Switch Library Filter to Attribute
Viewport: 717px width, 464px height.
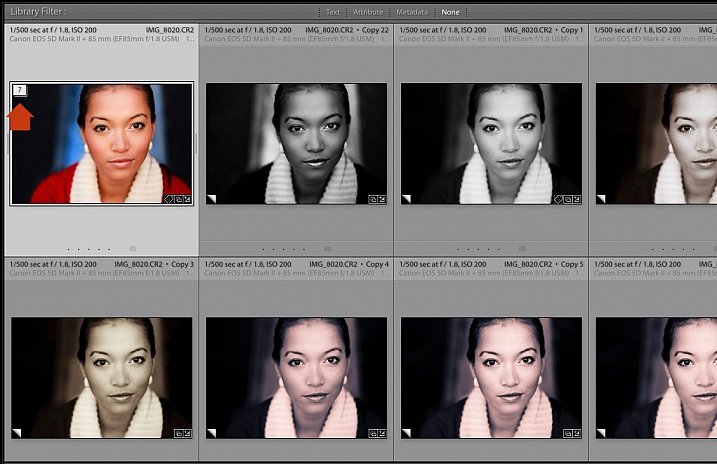click(368, 12)
